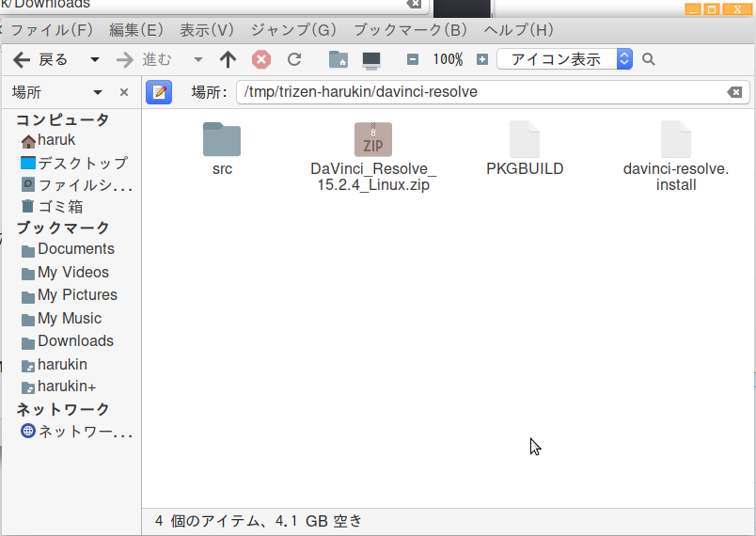The width and height of the screenshot is (756, 536).
Task: Open the ファイル(F) menu
Action: (51, 30)
